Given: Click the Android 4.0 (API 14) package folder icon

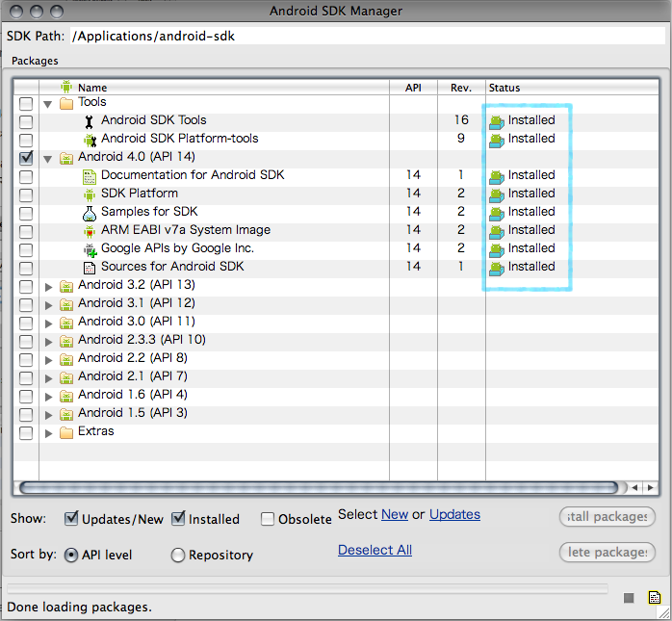Looking at the screenshot, I should (66, 159).
